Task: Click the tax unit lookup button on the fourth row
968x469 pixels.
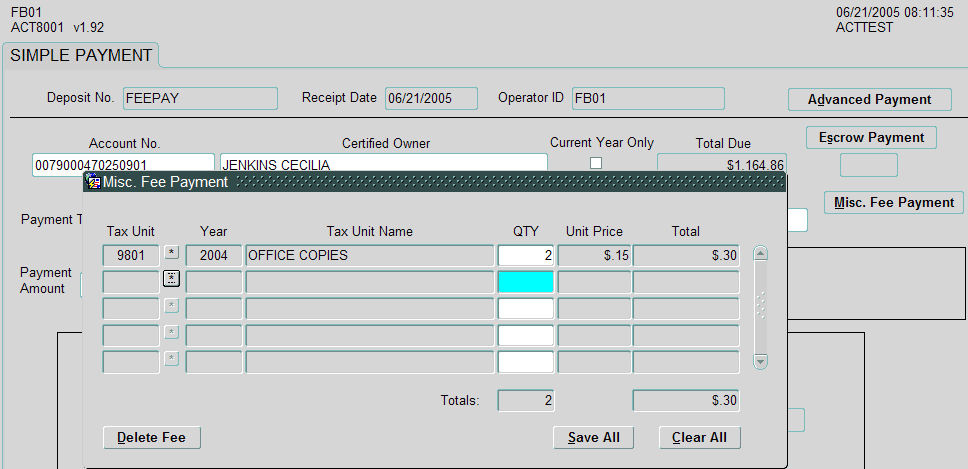Action: [x=171, y=332]
